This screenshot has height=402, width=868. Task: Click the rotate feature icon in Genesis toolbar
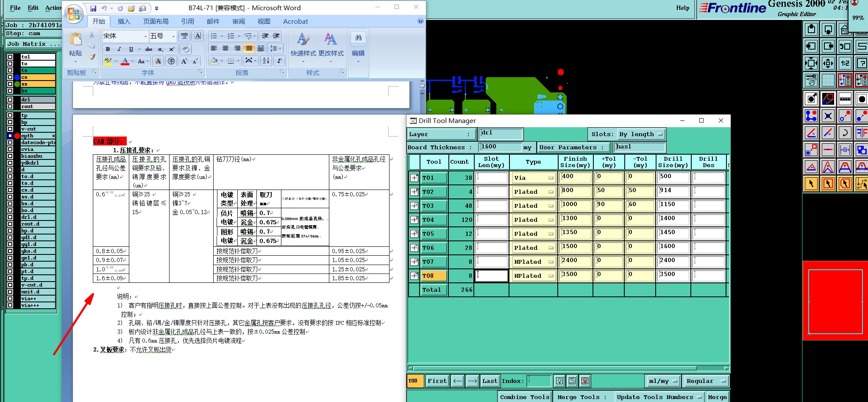(845, 133)
